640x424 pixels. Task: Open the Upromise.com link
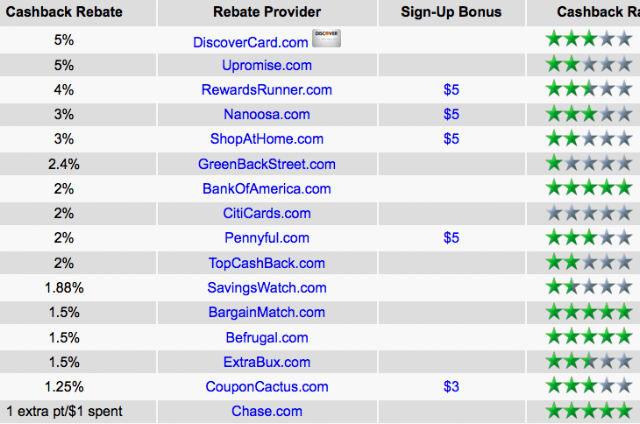coord(267,65)
